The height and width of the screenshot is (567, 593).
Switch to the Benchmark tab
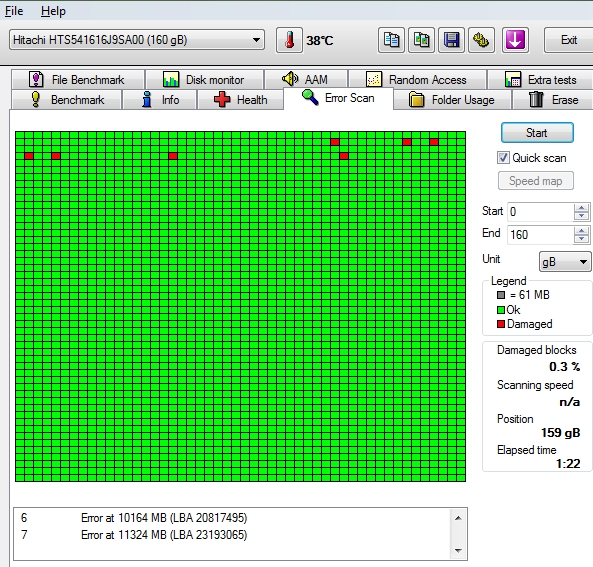(67, 100)
